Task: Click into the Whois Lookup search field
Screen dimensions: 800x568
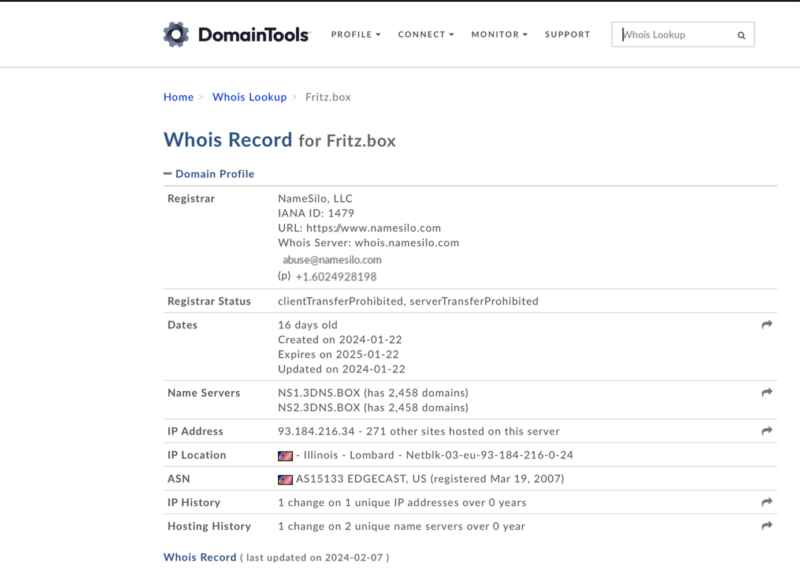Action: click(673, 35)
